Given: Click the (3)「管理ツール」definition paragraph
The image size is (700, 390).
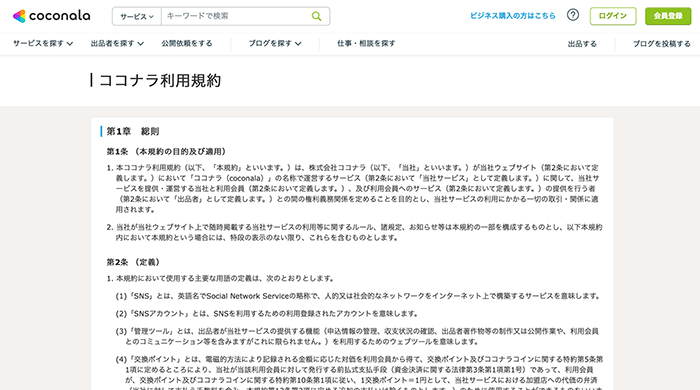Looking at the screenshot, I should (357, 336).
